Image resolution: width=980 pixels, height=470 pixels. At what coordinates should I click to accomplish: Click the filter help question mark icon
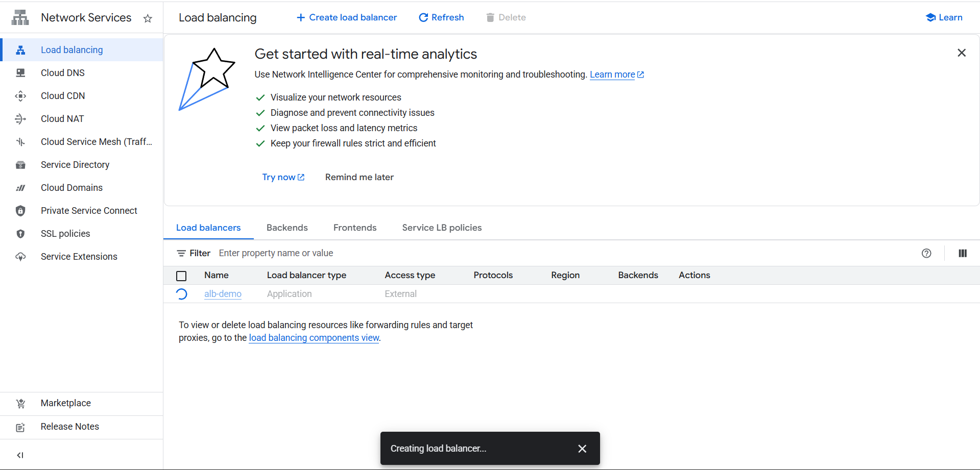pos(926,253)
